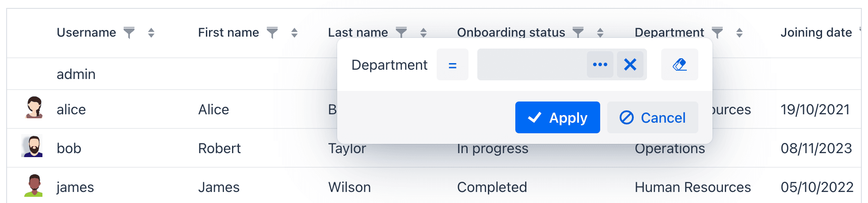Sort by the First name column
The width and height of the screenshot is (868, 203).
pyautogui.click(x=294, y=33)
